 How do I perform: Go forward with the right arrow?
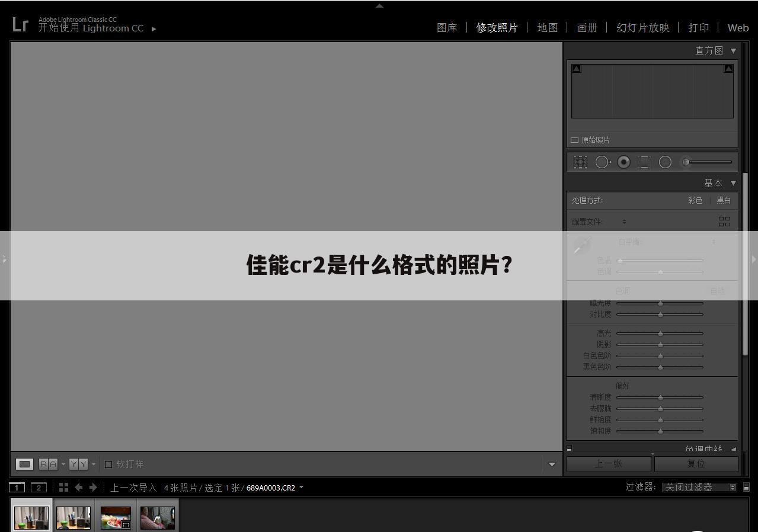tap(93, 487)
